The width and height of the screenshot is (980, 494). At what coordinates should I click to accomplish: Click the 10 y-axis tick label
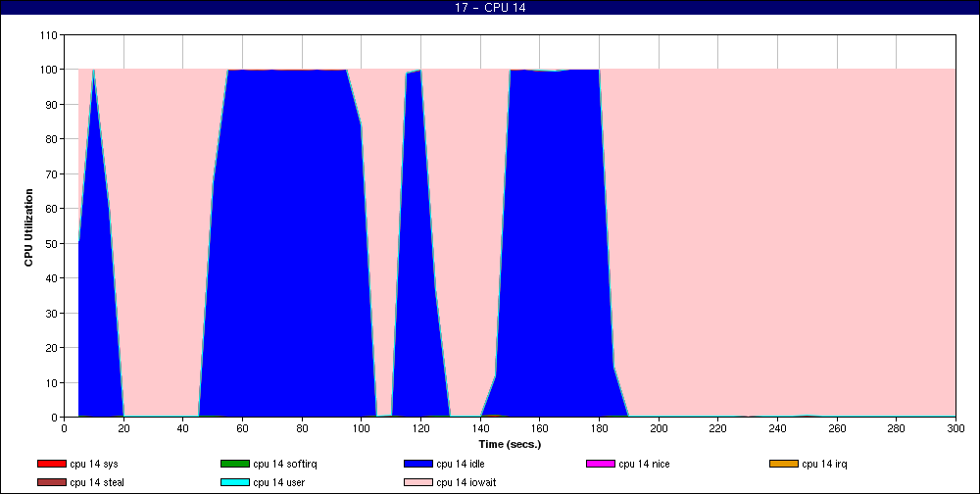[x=52, y=382]
